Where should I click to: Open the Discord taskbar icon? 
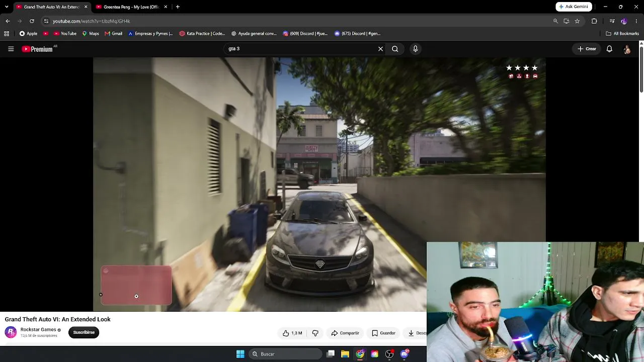coord(405,354)
